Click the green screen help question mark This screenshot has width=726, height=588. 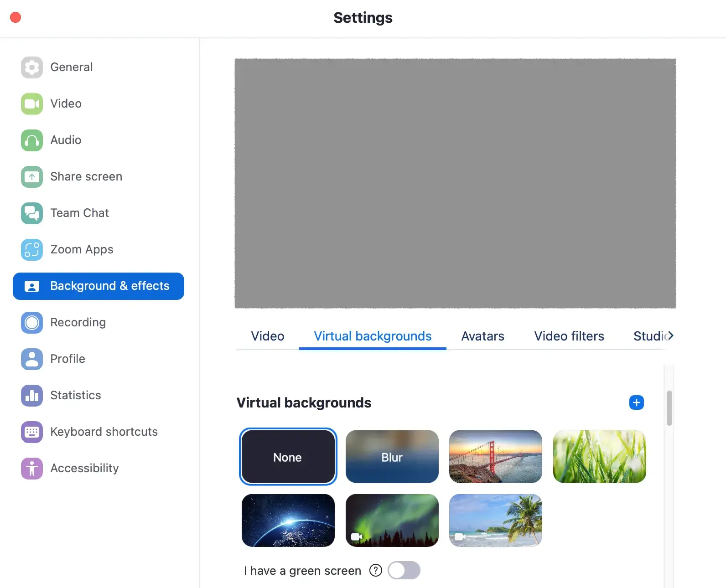tap(376, 570)
